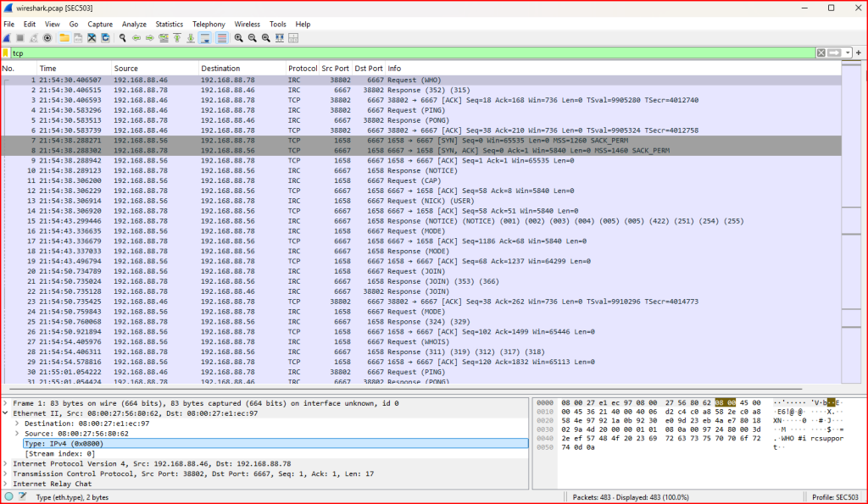Sort packets by the Protocol column

[x=303, y=69]
